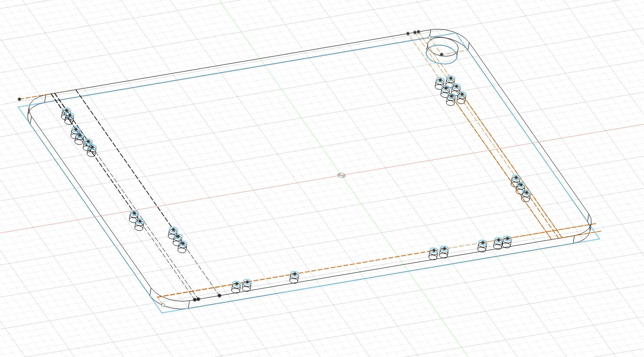Select the single sketch point on bottom edge right of the point pair

(x=219, y=295)
